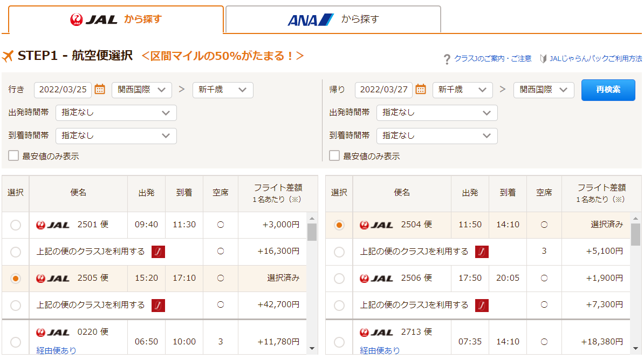Click JAL logo in the 2505 便 row
Screen dimensions: 644x359
(x=52, y=279)
